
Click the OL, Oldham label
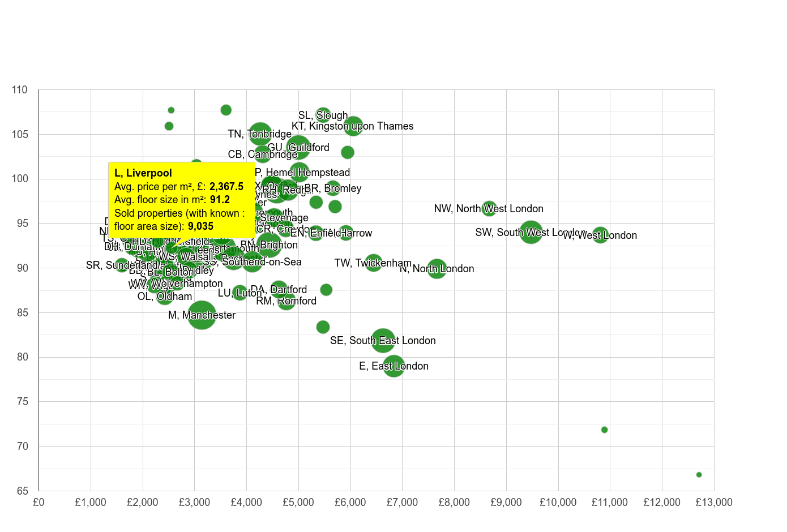tap(164, 297)
